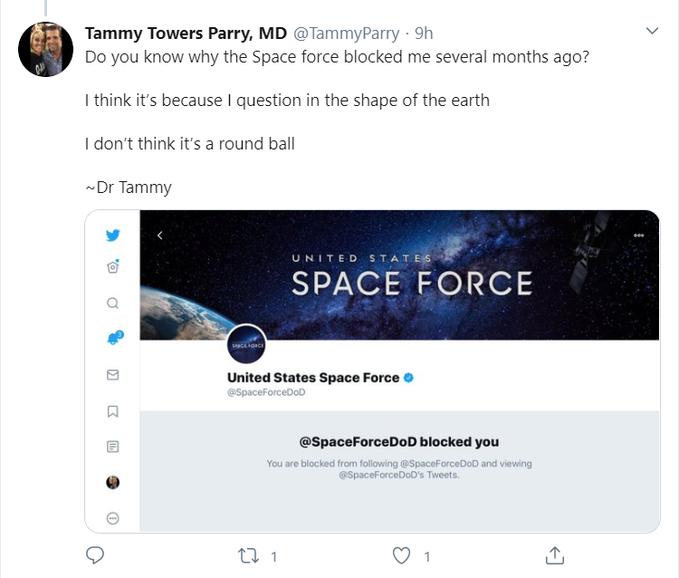Click the small profile avatar in sidebar
Viewport: 679px width, 578px height.
coord(113,482)
